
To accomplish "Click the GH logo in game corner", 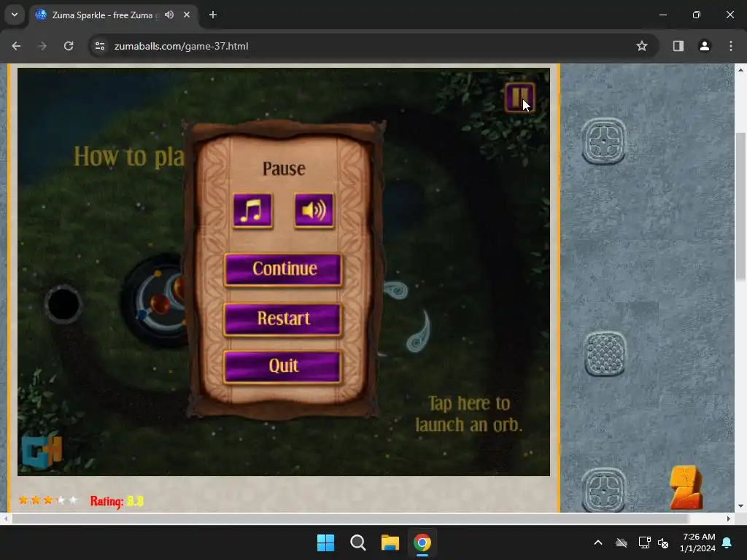I will click(x=42, y=451).
